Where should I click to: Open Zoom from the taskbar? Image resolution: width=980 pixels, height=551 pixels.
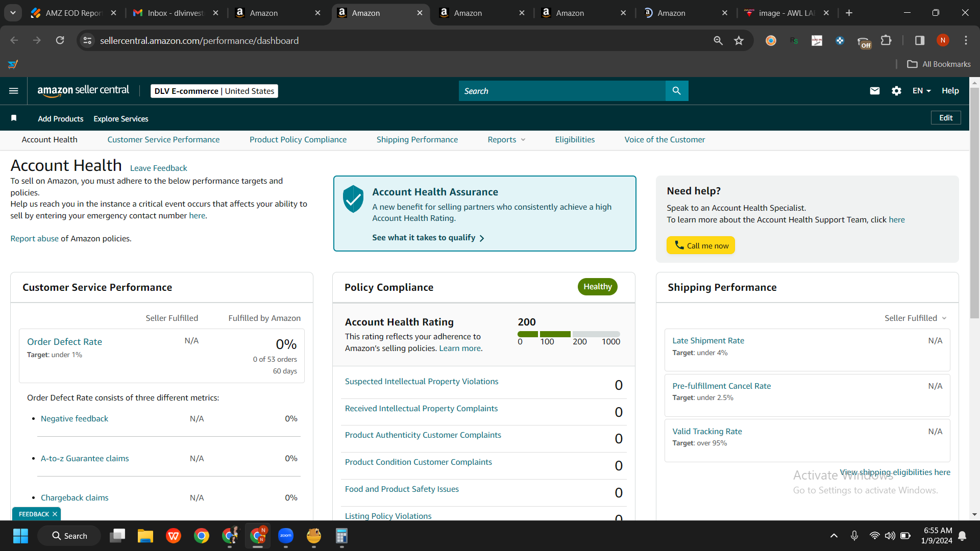286,536
